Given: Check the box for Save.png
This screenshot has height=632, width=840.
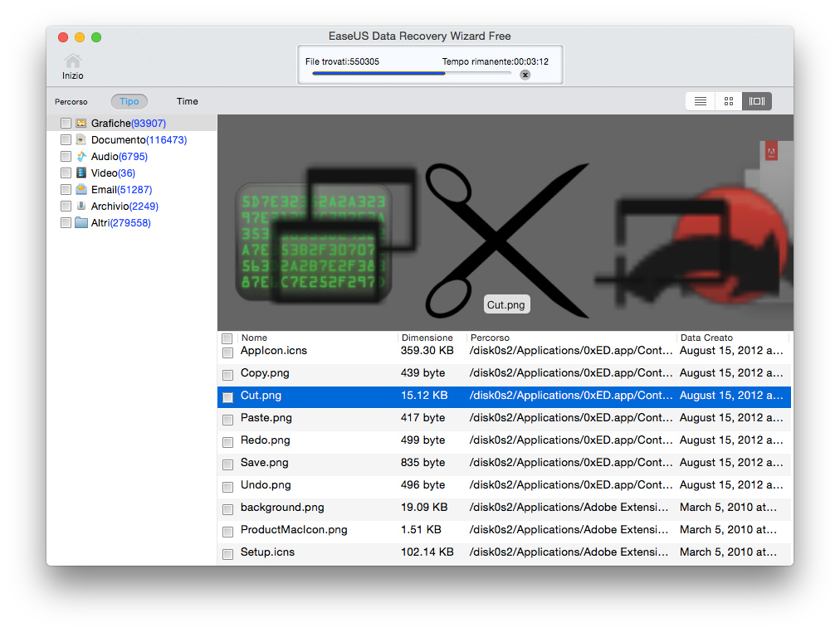Looking at the screenshot, I should click(227, 464).
